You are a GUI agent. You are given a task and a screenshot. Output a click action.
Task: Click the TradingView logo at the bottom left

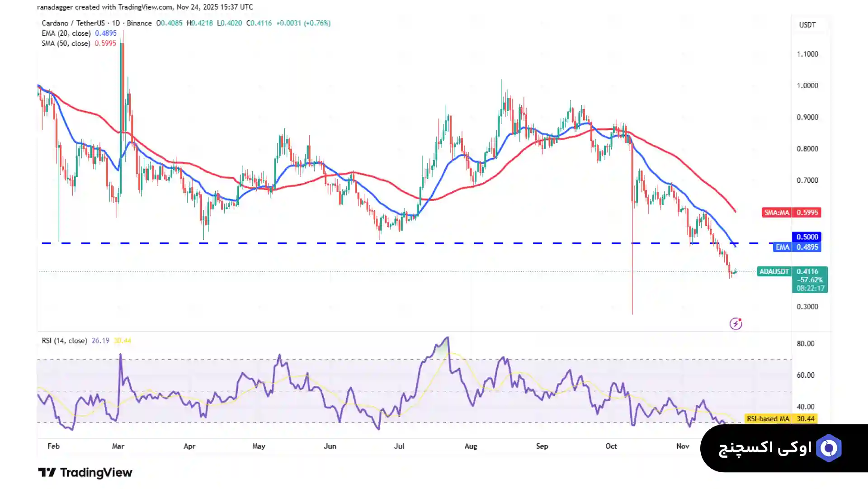[x=85, y=472]
